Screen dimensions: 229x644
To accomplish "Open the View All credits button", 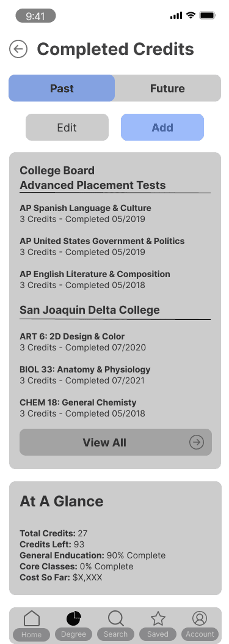I will point(116,442).
